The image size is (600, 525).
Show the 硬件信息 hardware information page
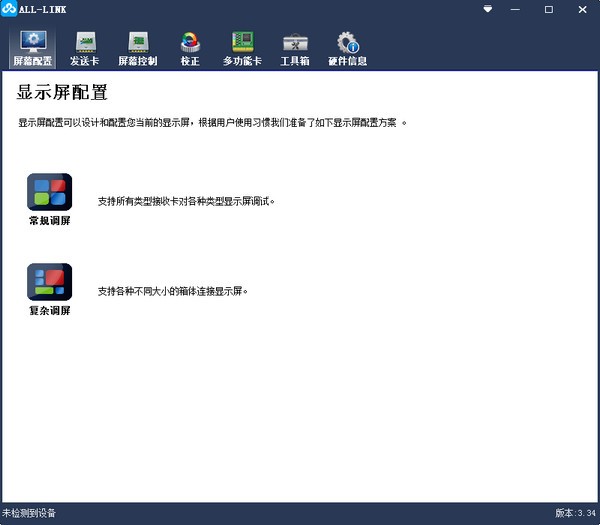pos(347,47)
